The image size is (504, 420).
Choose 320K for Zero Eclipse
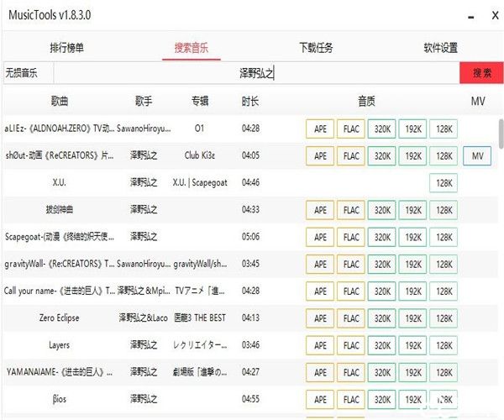(x=382, y=318)
